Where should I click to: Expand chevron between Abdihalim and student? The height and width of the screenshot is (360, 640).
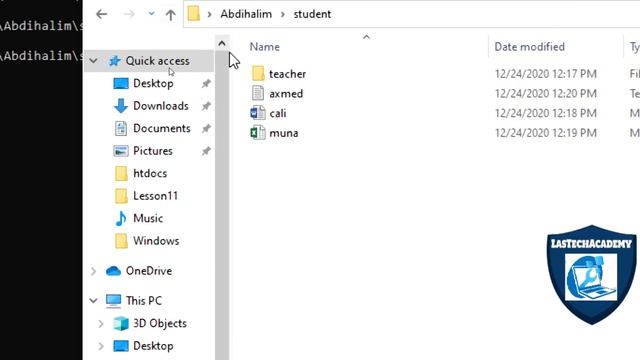(x=283, y=14)
